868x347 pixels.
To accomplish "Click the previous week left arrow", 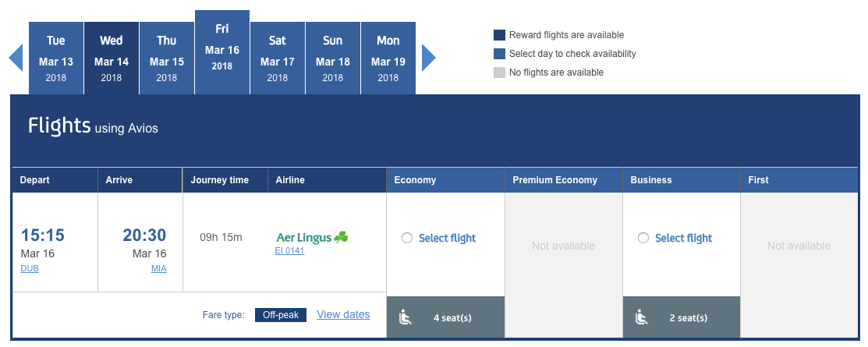I will click(x=16, y=58).
